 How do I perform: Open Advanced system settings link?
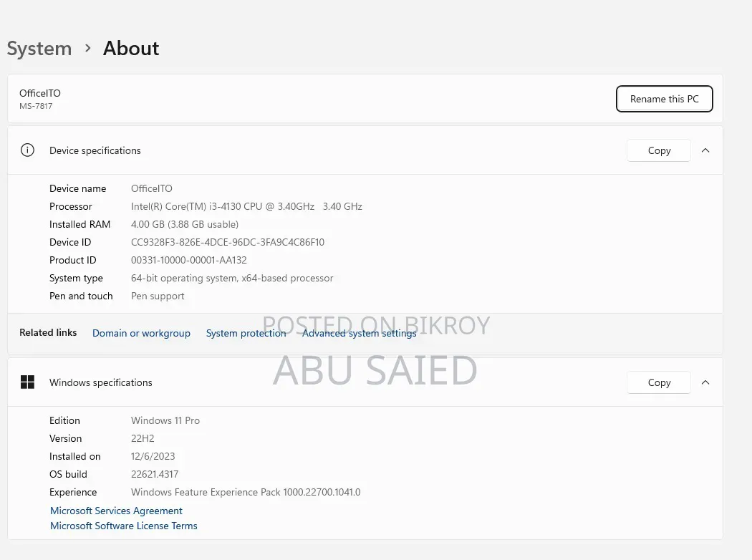[x=360, y=333]
